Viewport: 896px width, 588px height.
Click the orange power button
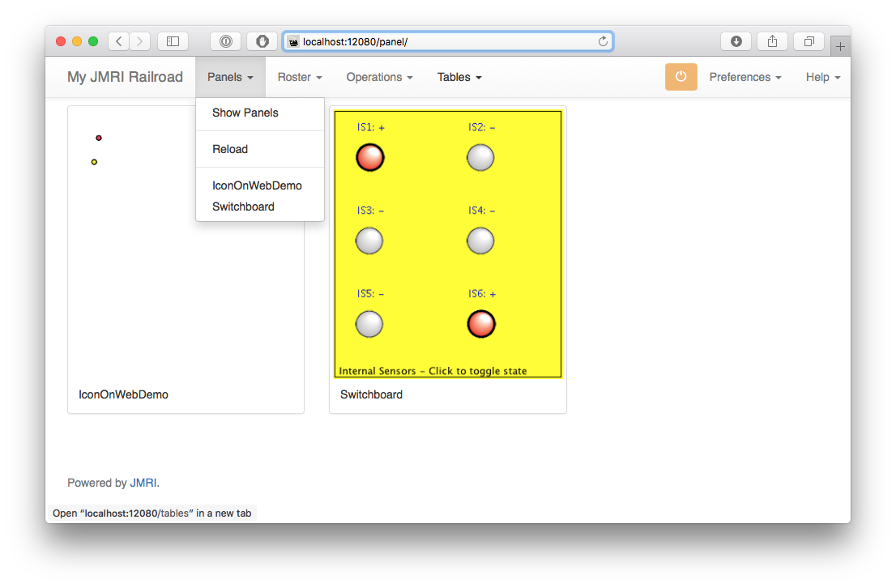click(x=681, y=77)
